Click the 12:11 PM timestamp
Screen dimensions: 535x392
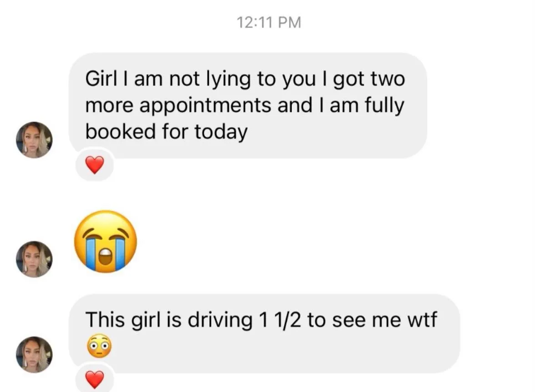[x=269, y=22]
